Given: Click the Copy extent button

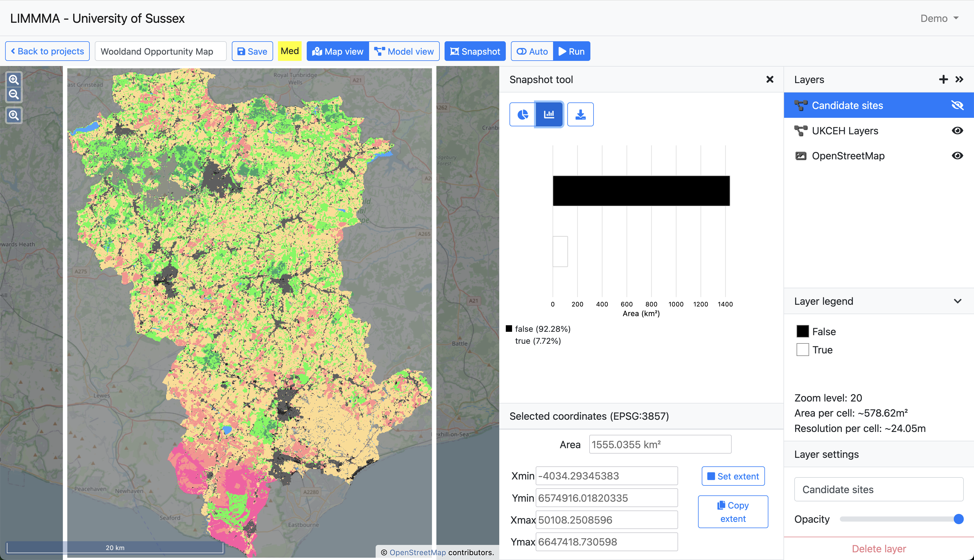Looking at the screenshot, I should click(x=733, y=512).
